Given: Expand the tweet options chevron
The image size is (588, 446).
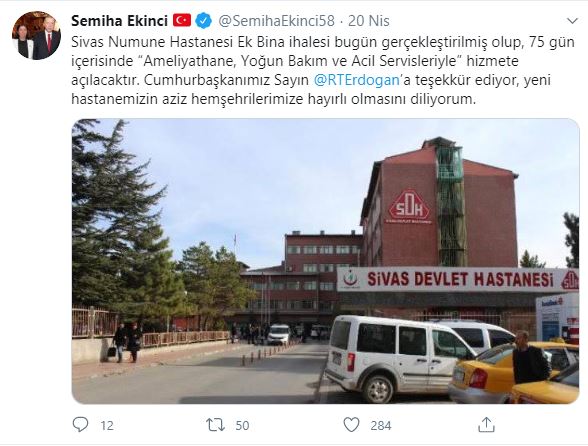Looking at the screenshot, I should [x=572, y=21].
